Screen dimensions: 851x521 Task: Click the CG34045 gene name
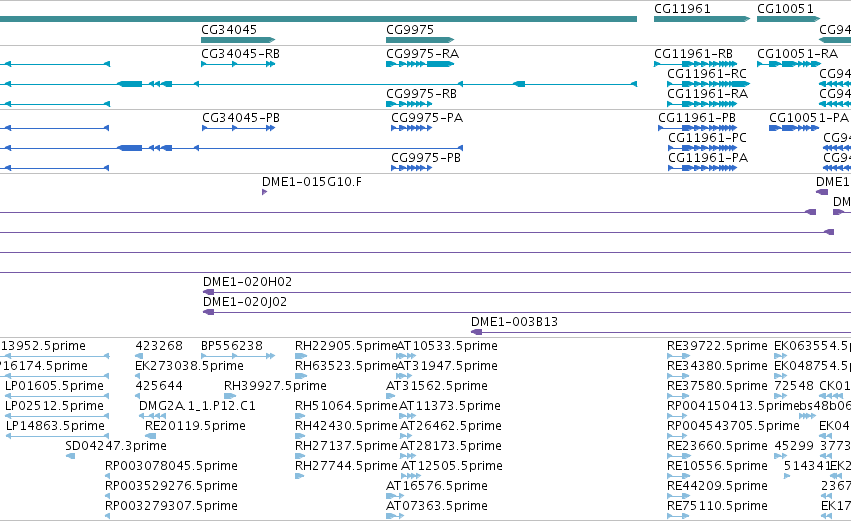coord(228,29)
